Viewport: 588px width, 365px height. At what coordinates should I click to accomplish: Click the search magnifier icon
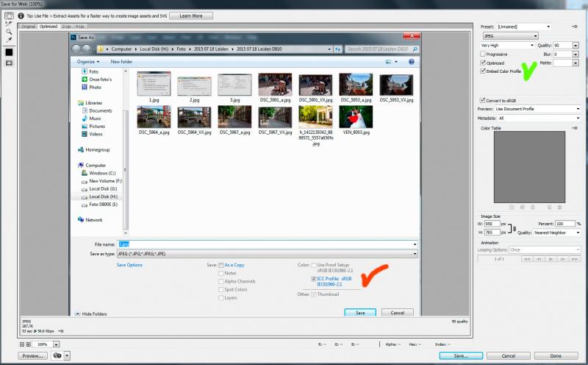pos(415,49)
